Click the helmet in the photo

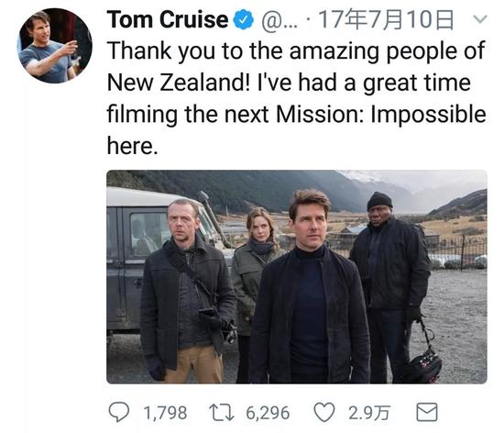(424, 364)
